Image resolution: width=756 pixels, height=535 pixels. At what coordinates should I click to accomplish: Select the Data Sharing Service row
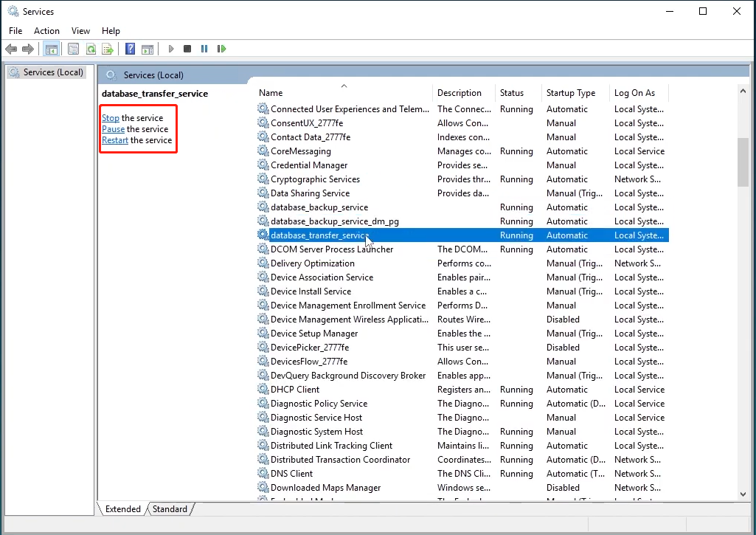tap(462, 193)
